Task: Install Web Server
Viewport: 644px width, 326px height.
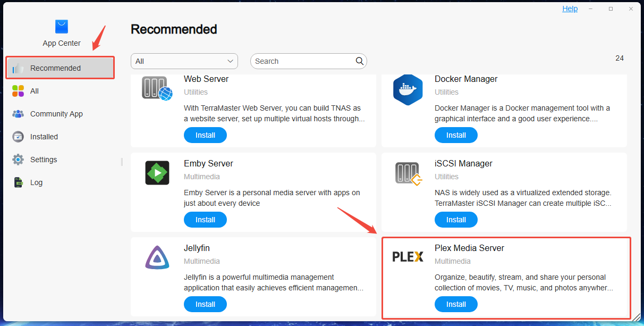Action: [205, 135]
